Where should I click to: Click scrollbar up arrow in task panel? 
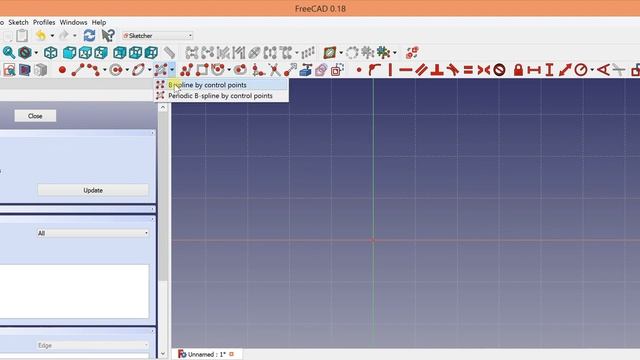tap(163, 108)
